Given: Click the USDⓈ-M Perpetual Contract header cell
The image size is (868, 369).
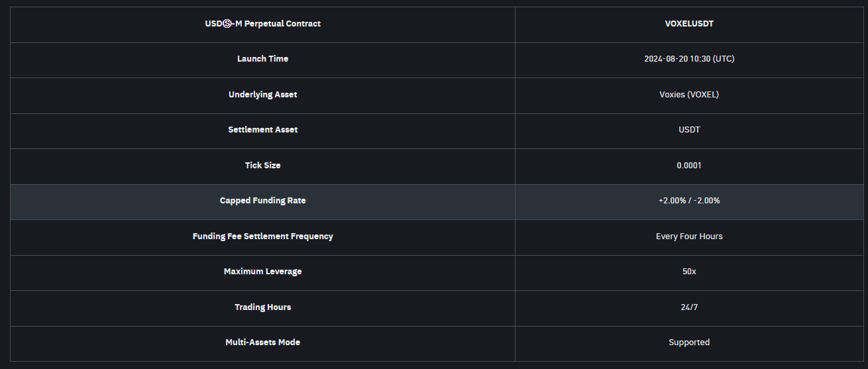Looking at the screenshot, I should click(x=262, y=24).
